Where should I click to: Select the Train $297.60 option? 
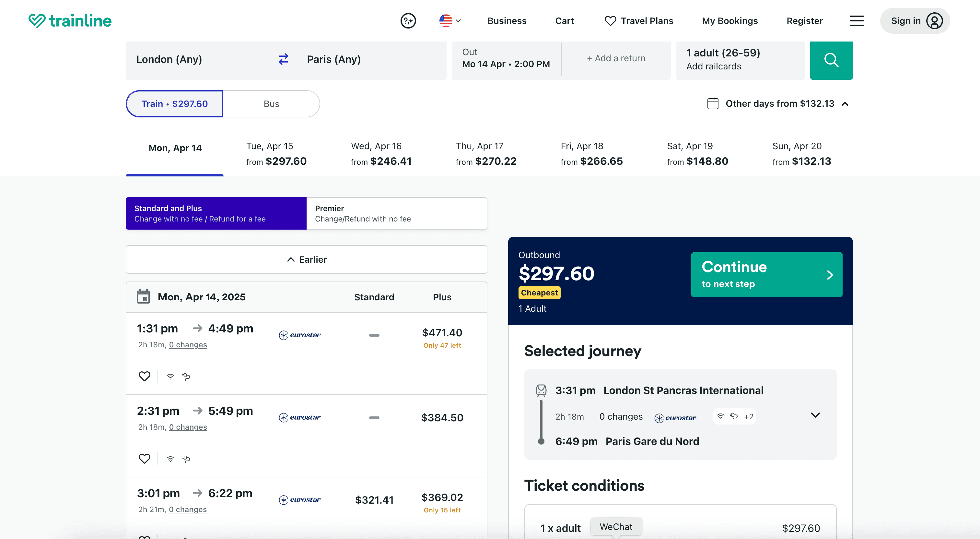(x=175, y=103)
